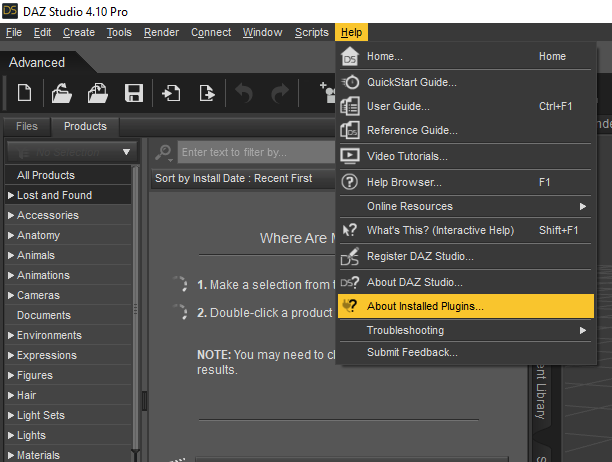Click the Register DAZ Studio pen icon
The height and width of the screenshot is (462, 612).
[x=350, y=256]
